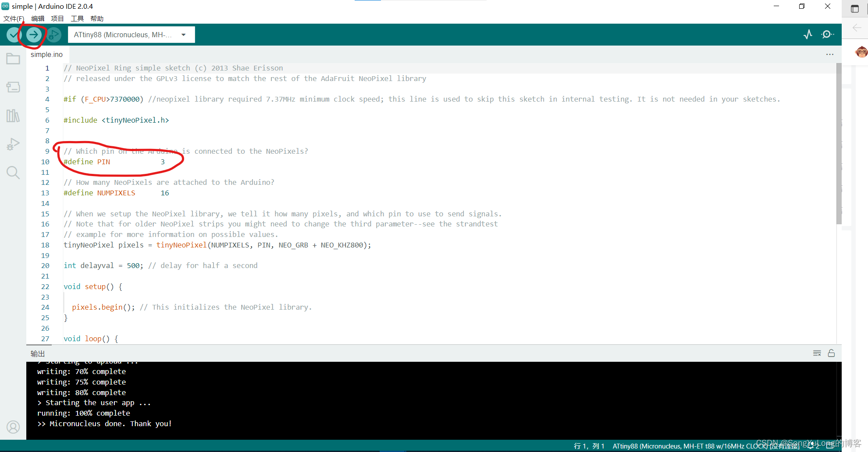The height and width of the screenshot is (452, 868).
Task: Click the monkey avatar in right window
Action: [861, 52]
